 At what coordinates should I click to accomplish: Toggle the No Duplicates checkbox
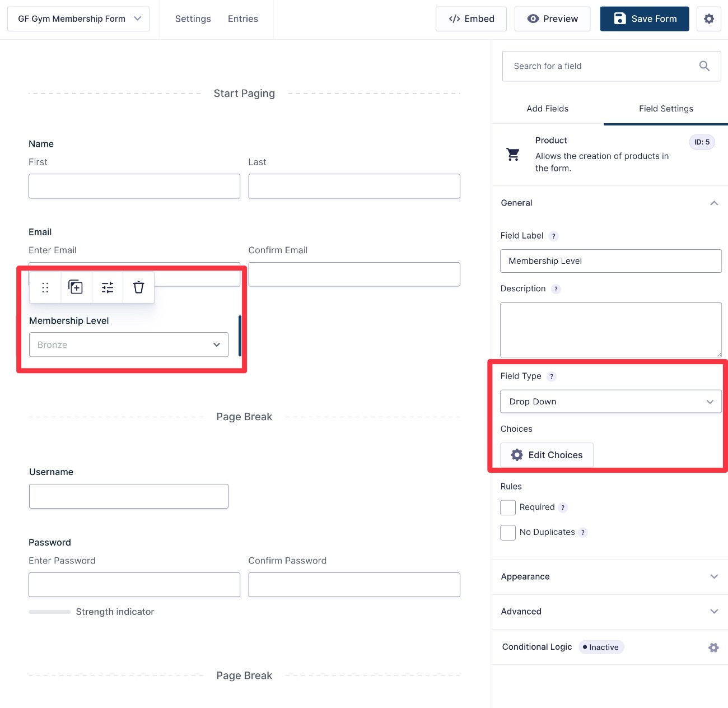click(x=508, y=532)
